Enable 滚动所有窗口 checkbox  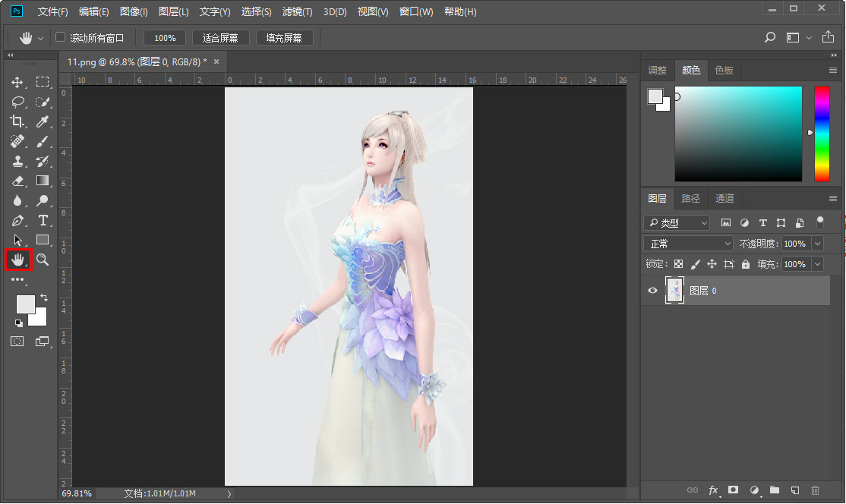[61, 37]
